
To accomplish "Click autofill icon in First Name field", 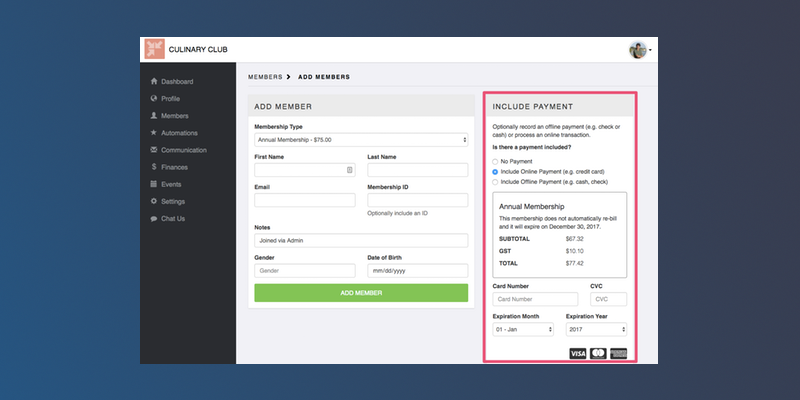I will click(x=349, y=170).
